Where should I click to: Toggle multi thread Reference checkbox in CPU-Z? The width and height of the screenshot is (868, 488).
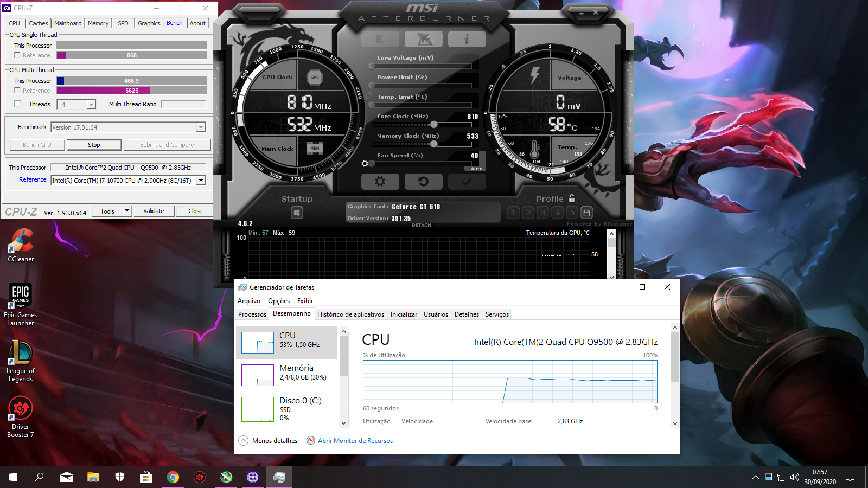point(17,91)
